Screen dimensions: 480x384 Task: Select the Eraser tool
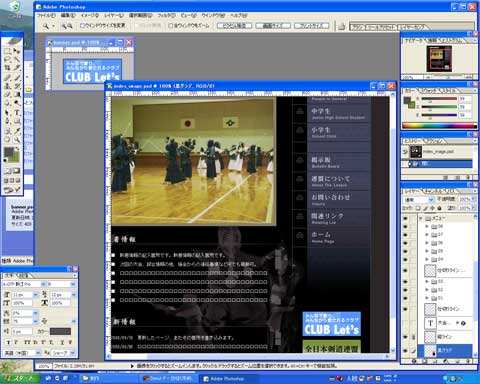click(x=7, y=94)
